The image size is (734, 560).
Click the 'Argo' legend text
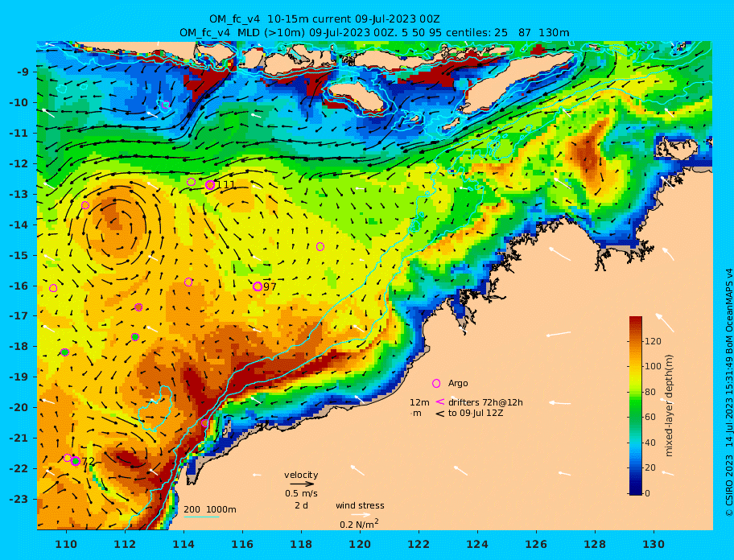(x=458, y=383)
